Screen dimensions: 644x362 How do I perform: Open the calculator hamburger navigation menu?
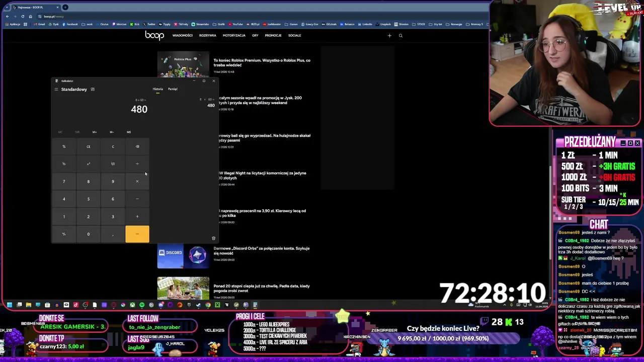[56, 89]
